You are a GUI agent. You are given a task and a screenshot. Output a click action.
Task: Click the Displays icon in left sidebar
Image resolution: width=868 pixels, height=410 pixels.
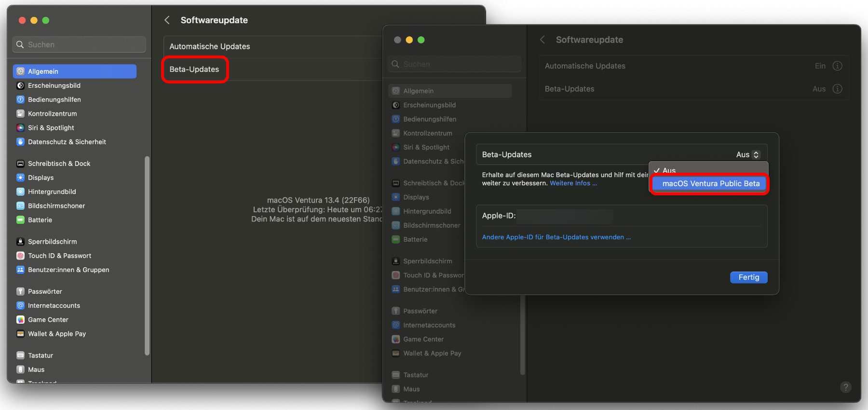click(x=20, y=178)
